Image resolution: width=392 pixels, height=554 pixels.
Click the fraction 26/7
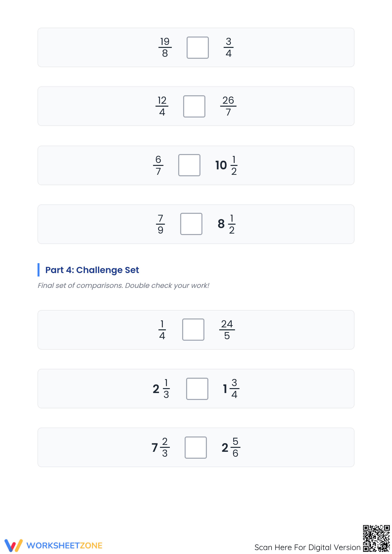click(228, 106)
